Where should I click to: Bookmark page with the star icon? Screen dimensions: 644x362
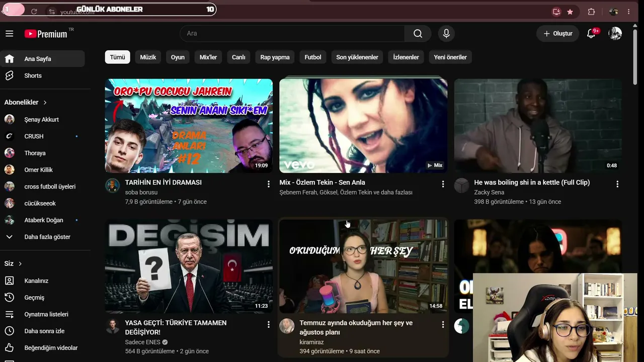tap(570, 12)
